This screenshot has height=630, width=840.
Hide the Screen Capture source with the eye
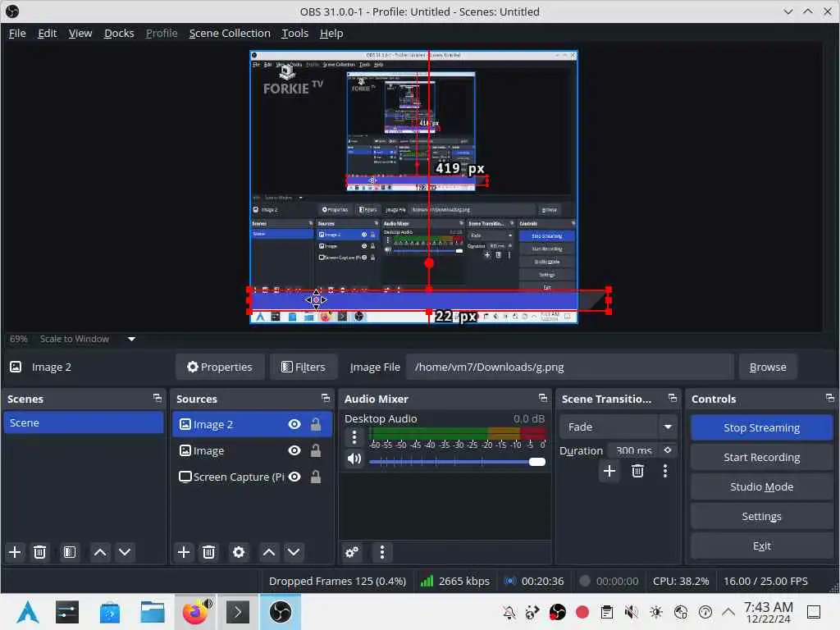(x=294, y=477)
